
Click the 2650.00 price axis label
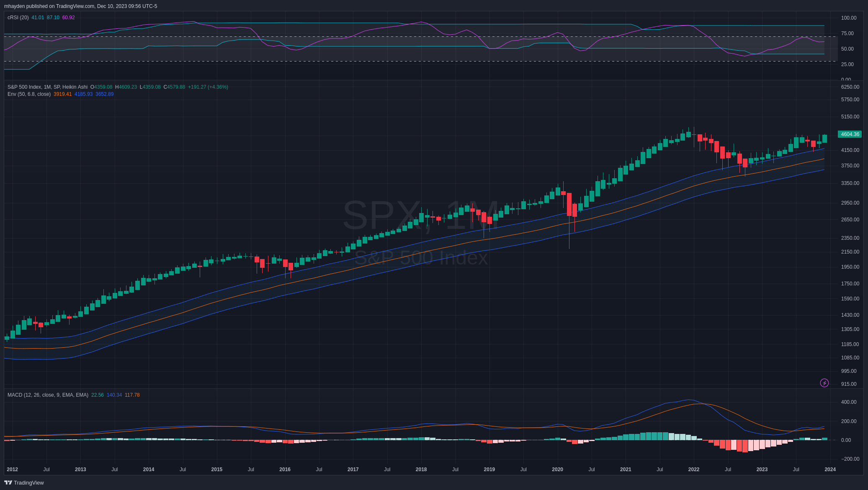tap(850, 220)
